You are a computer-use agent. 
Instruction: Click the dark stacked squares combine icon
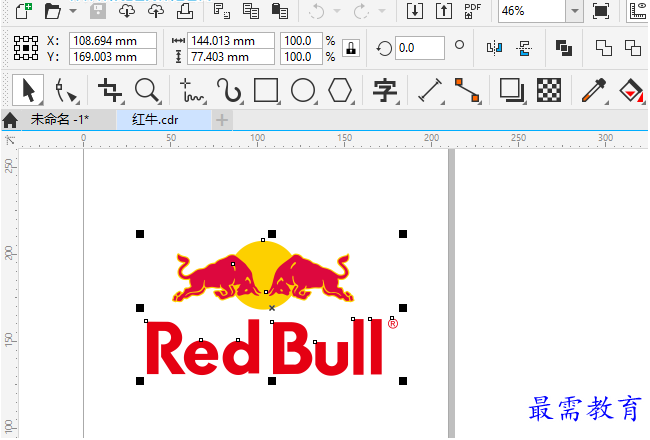coord(564,48)
